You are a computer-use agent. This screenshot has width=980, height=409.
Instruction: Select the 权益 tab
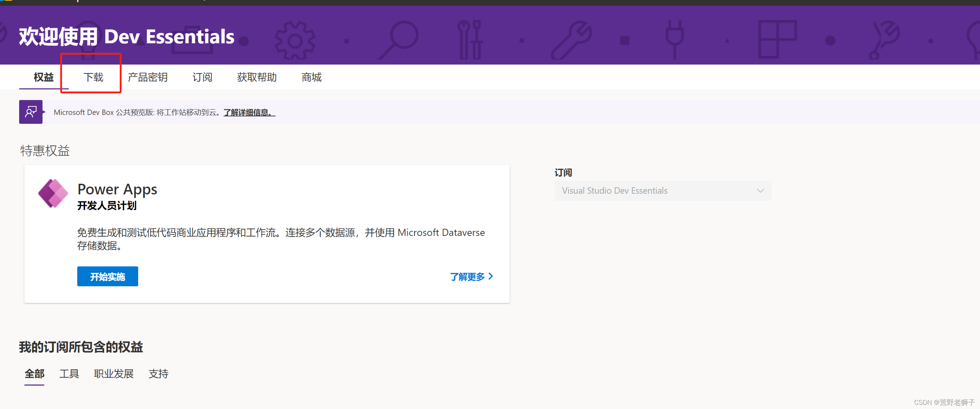[44, 77]
